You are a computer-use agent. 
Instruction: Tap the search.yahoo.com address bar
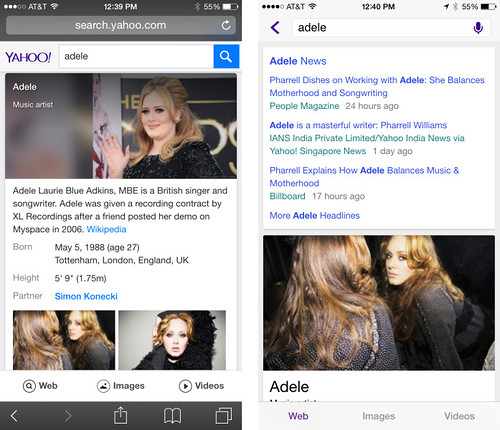tap(121, 25)
